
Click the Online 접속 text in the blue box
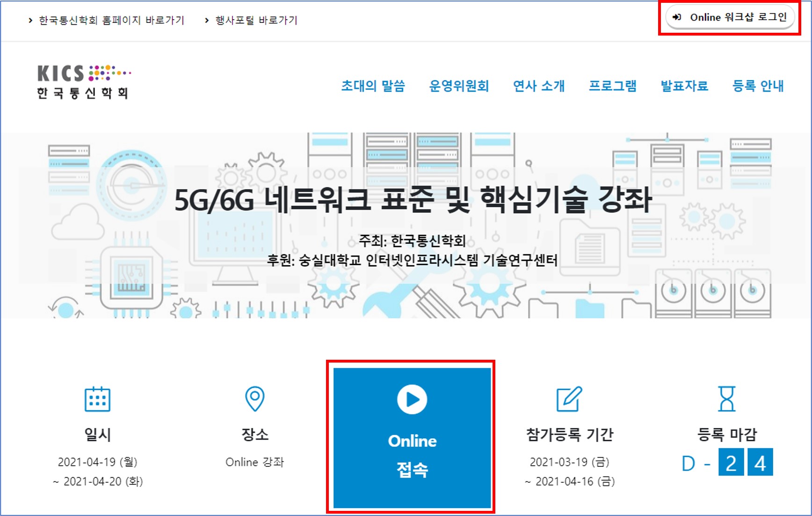pos(412,455)
